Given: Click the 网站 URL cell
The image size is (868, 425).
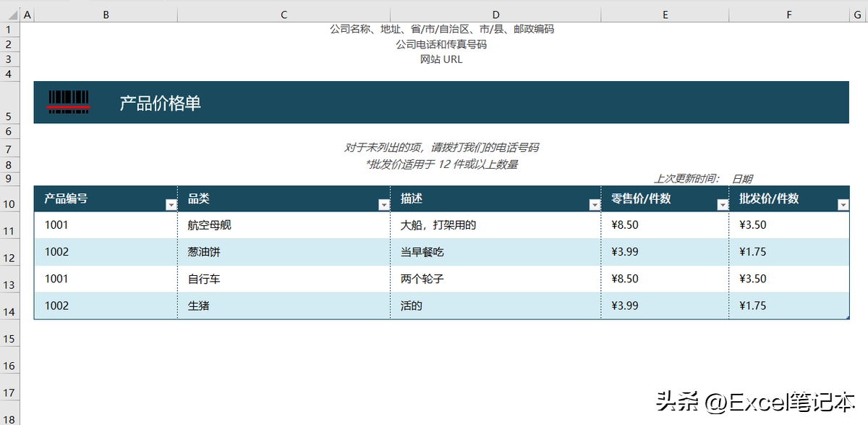Looking at the screenshot, I should 441,59.
